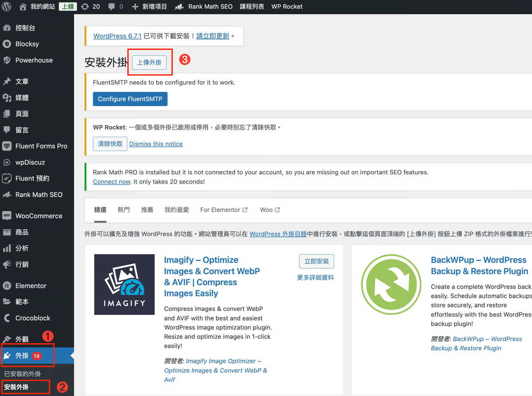This screenshot has width=532, height=396.
Task: Open 已安裝的外掛 submenu item
Action: 22,374
